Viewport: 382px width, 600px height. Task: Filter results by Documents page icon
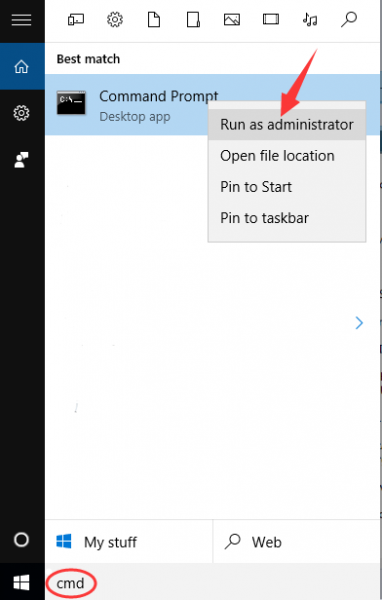coord(154,19)
